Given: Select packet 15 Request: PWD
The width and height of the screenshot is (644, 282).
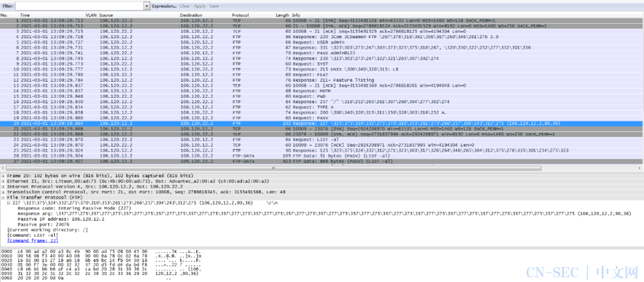Looking at the screenshot, I should [x=322, y=96].
